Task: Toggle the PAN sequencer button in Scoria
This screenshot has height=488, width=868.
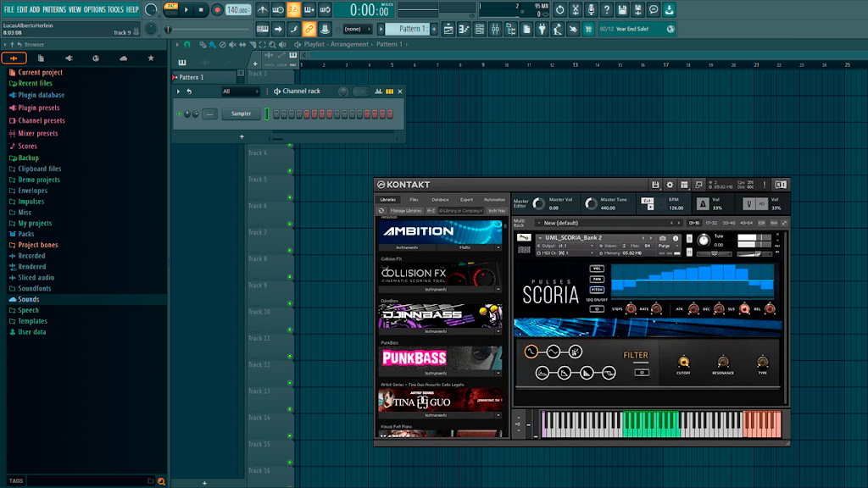Action: point(597,279)
